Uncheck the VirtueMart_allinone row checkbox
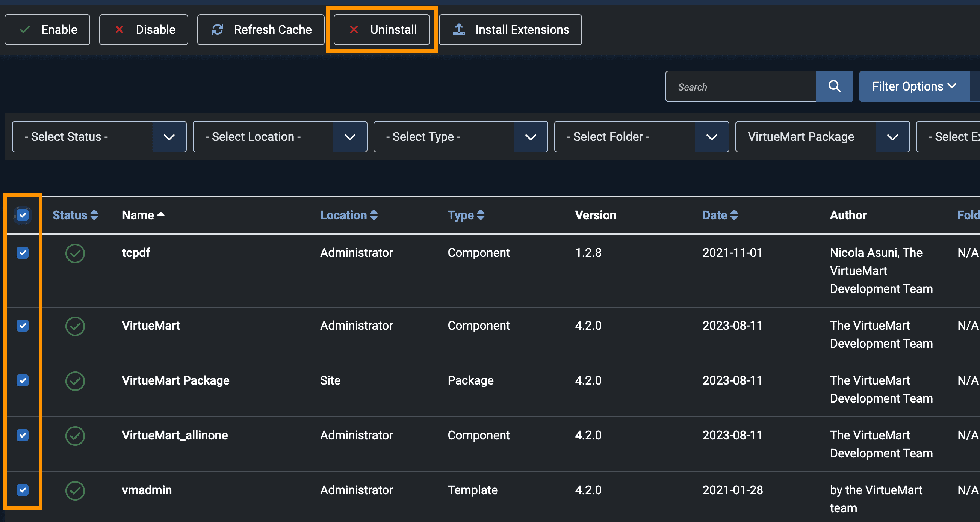Screen dimensions: 980x522 point(23,435)
